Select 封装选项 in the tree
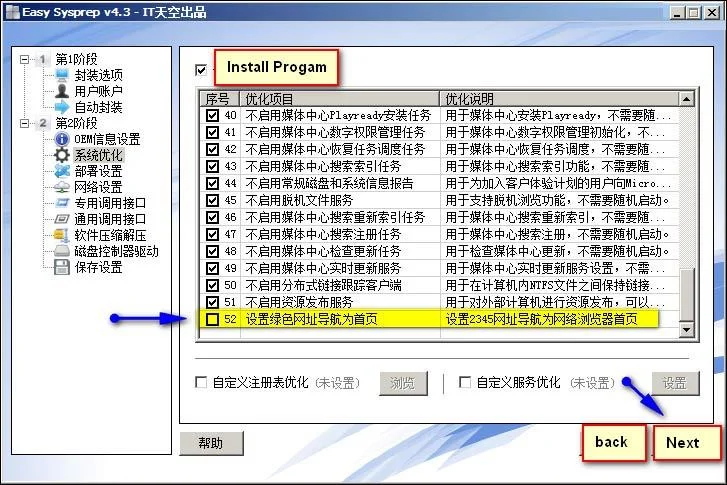 (x=99, y=75)
